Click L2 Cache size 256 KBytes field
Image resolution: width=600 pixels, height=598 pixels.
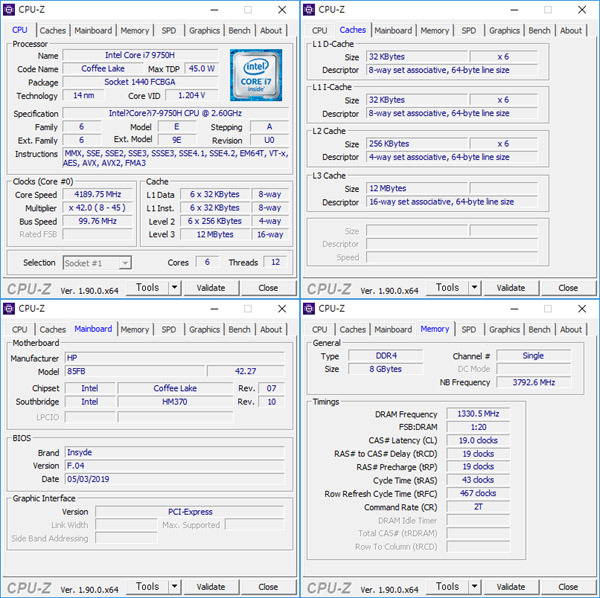tap(417, 144)
